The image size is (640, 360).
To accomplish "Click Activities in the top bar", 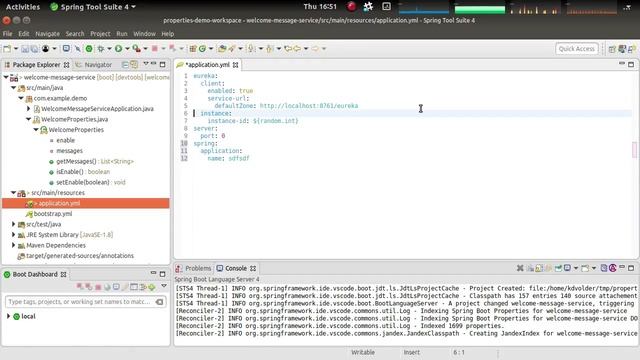I will click(x=23, y=7).
